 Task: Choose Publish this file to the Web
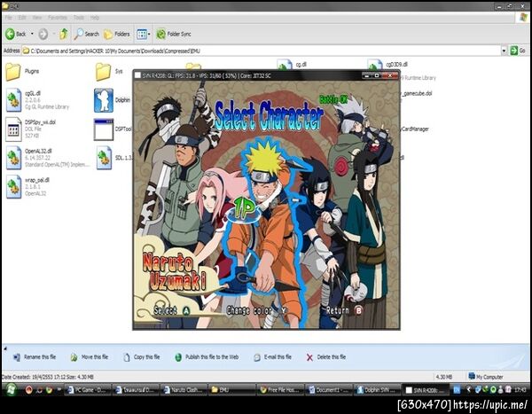207,357
